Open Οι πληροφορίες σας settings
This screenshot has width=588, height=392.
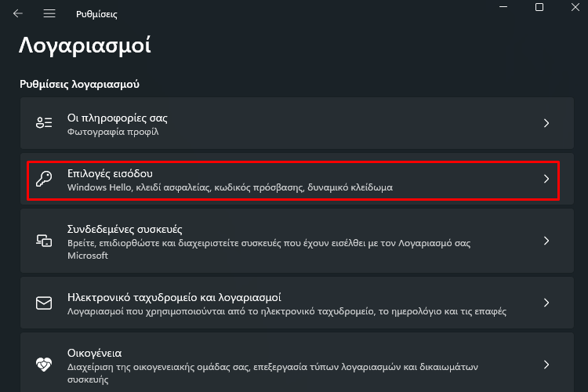click(x=297, y=123)
